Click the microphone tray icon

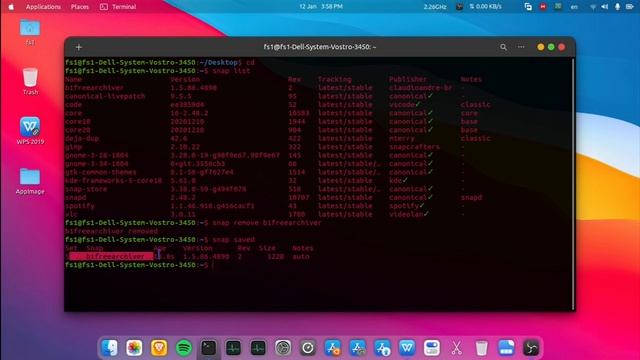(x=618, y=7)
